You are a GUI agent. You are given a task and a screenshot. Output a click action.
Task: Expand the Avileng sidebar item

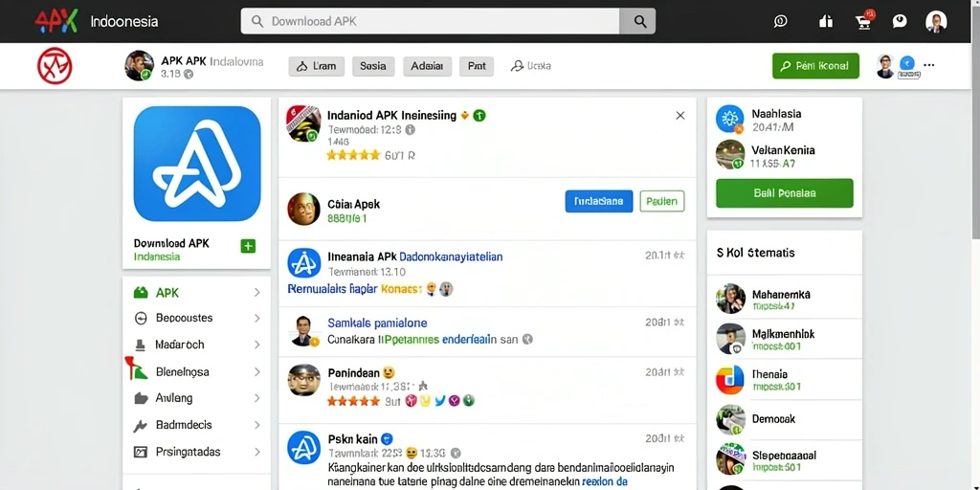pos(256,398)
